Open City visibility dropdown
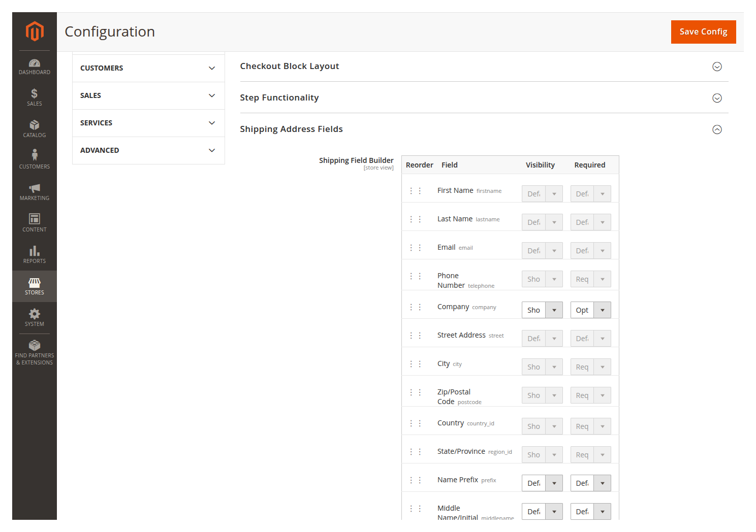 click(x=542, y=367)
